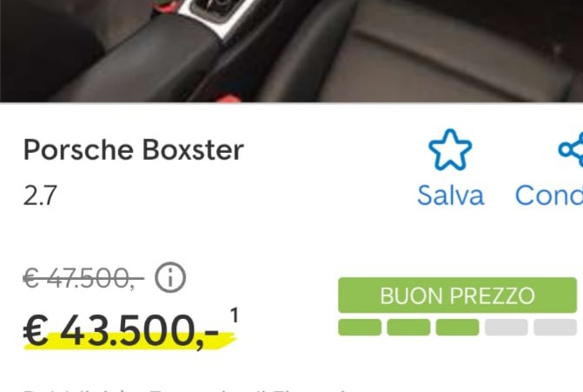Image resolution: width=583 pixels, height=392 pixels.
Task: Select the Porsche Boxster title
Action: pos(134,149)
